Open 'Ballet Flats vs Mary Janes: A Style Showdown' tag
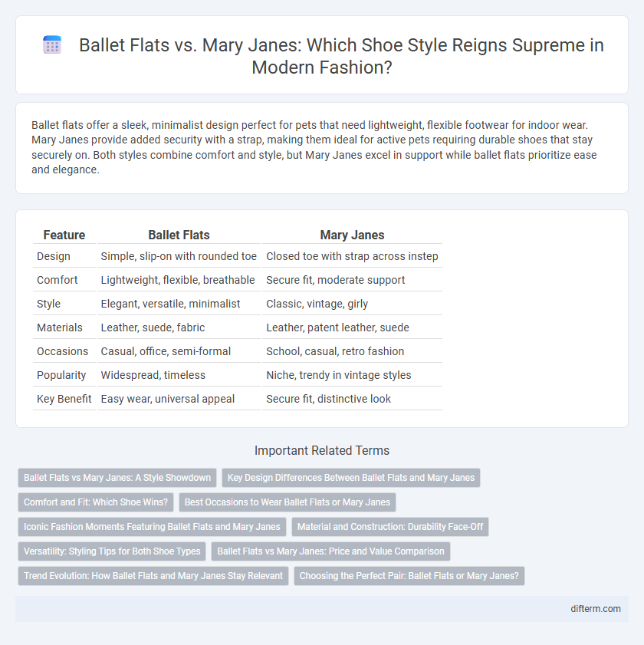 coord(117,478)
